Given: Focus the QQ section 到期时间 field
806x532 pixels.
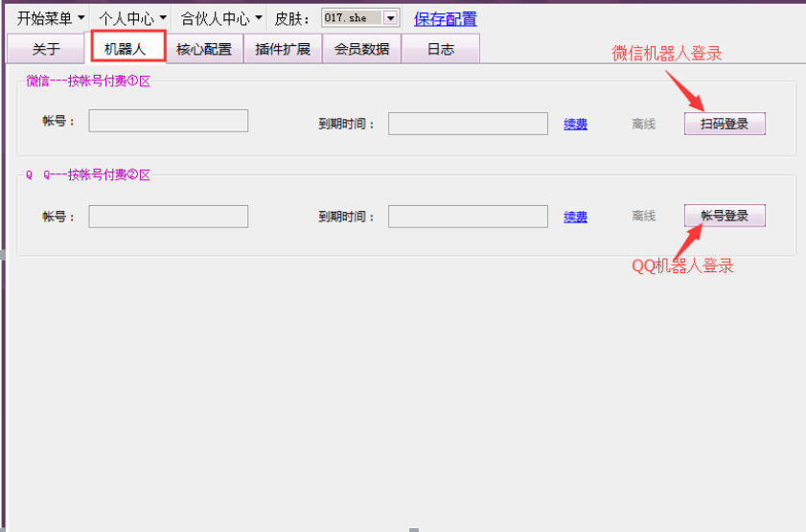Looking at the screenshot, I should click(468, 217).
